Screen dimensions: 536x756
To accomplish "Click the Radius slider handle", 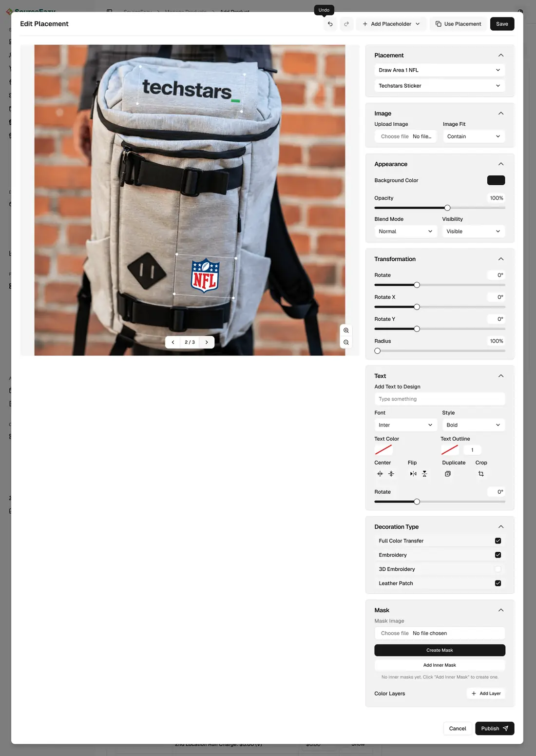I will pos(378,350).
